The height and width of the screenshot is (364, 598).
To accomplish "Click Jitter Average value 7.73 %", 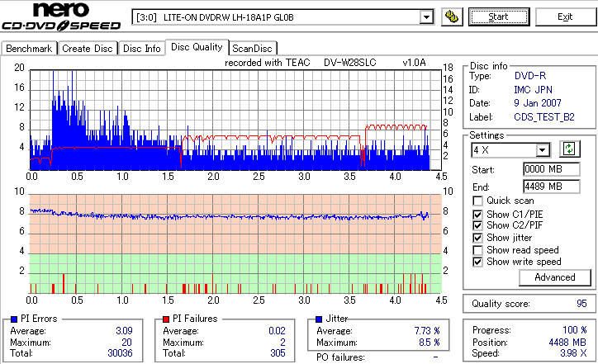I will pos(427,331).
